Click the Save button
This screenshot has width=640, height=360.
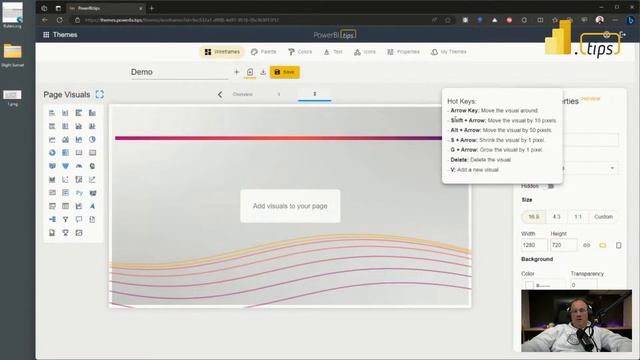(284, 72)
